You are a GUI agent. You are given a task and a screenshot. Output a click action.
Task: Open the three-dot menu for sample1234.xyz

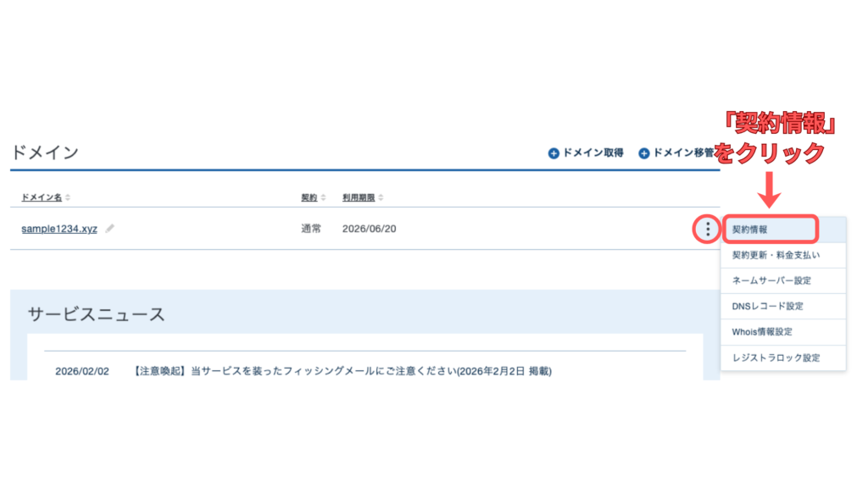(x=708, y=229)
